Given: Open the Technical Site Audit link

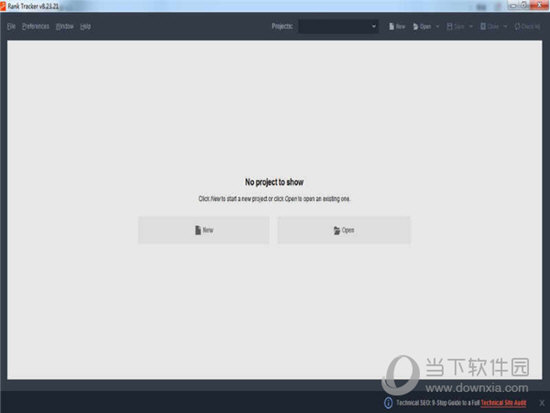Looking at the screenshot, I should click(x=503, y=403).
